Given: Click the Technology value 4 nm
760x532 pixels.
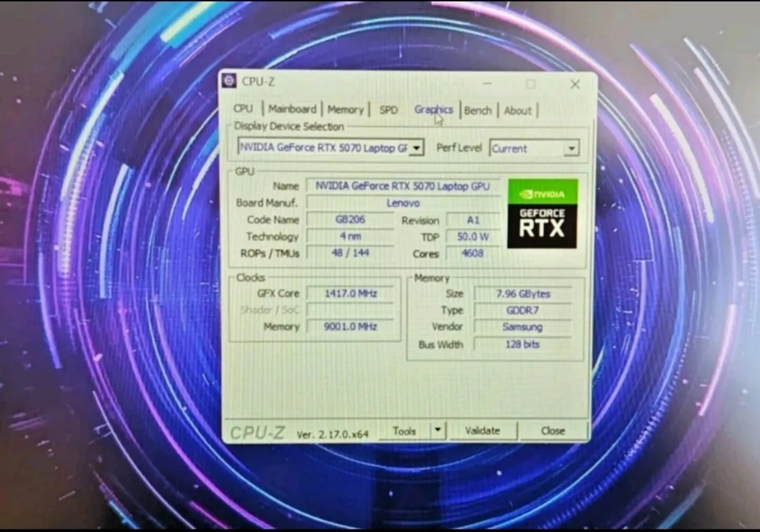Looking at the screenshot, I should click(x=350, y=236).
